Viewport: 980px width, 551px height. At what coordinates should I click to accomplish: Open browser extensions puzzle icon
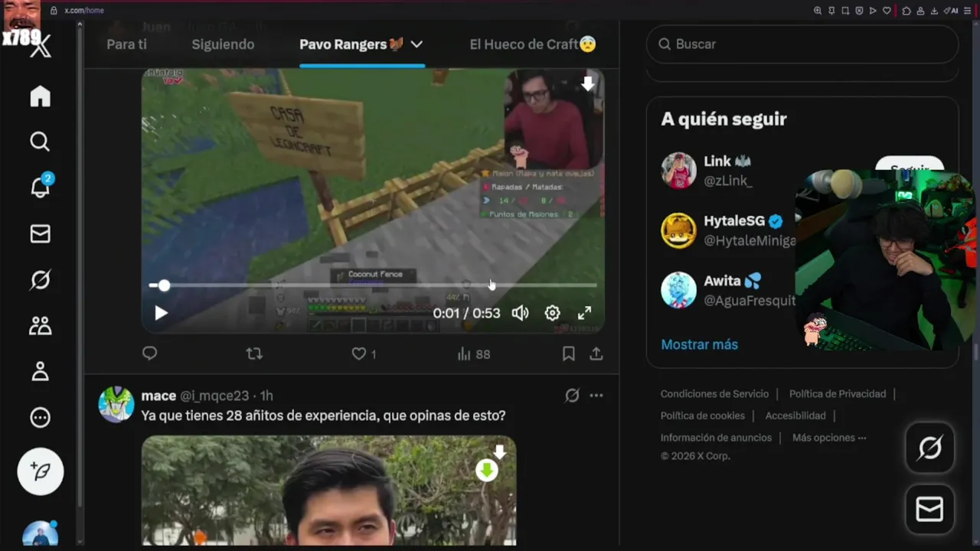(x=906, y=11)
